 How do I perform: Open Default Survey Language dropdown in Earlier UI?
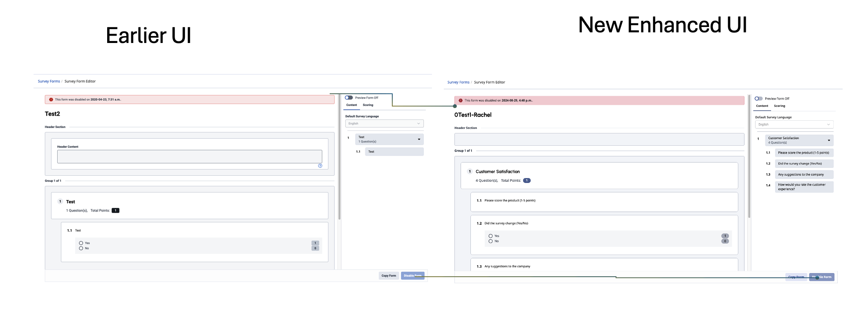click(384, 124)
